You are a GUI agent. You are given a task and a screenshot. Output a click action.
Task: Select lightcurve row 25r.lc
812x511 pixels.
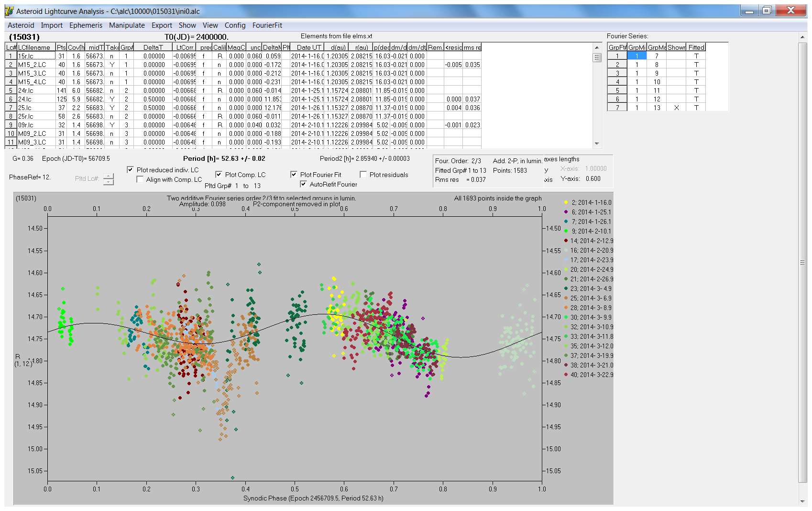coord(243,116)
